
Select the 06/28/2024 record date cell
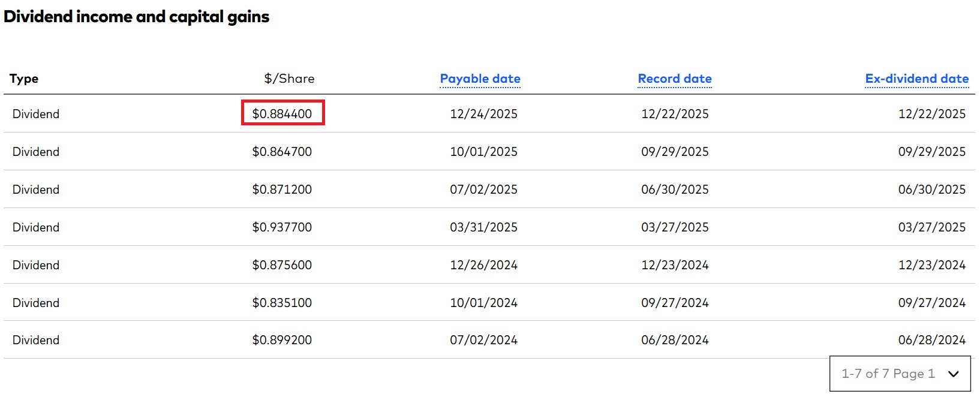point(675,340)
